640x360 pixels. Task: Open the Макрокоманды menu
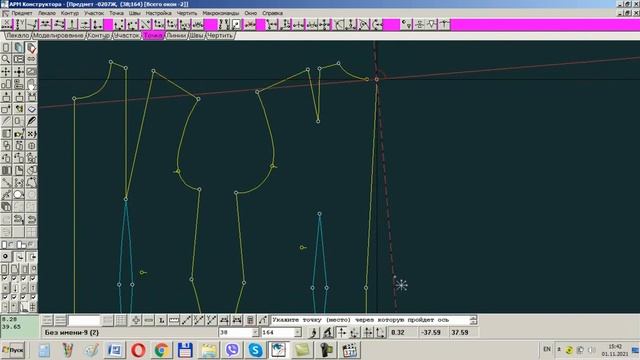(x=220, y=13)
